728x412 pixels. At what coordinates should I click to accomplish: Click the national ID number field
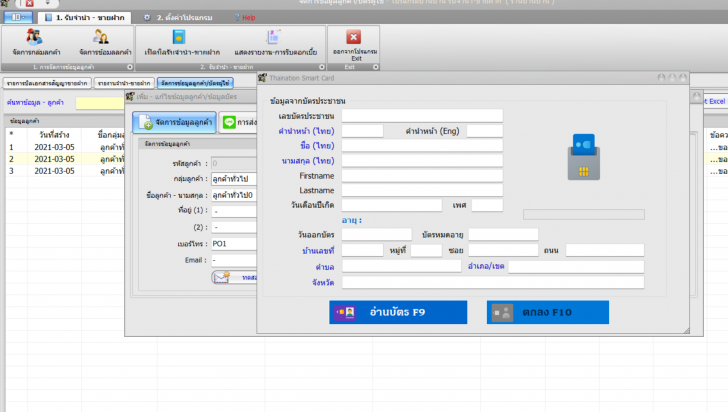coord(422,116)
